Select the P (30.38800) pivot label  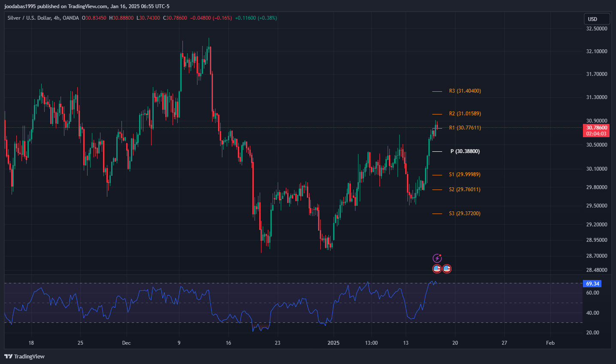[465, 151]
